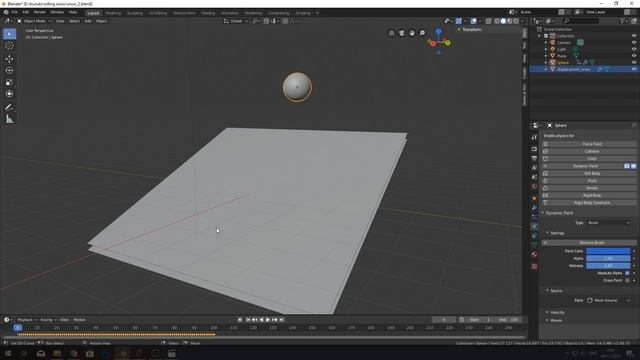Select the Measure tool
640x360 pixels.
click(9, 119)
